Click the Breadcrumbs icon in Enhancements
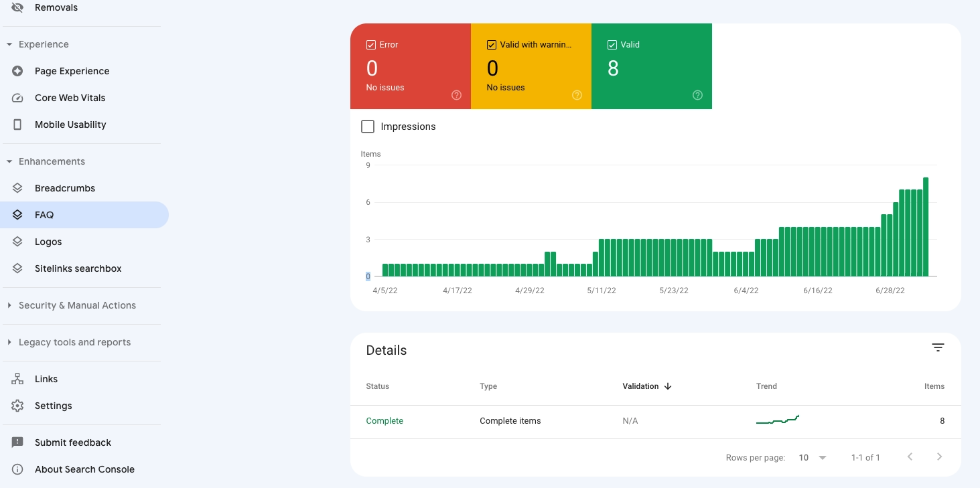980x488 pixels. pyautogui.click(x=17, y=188)
